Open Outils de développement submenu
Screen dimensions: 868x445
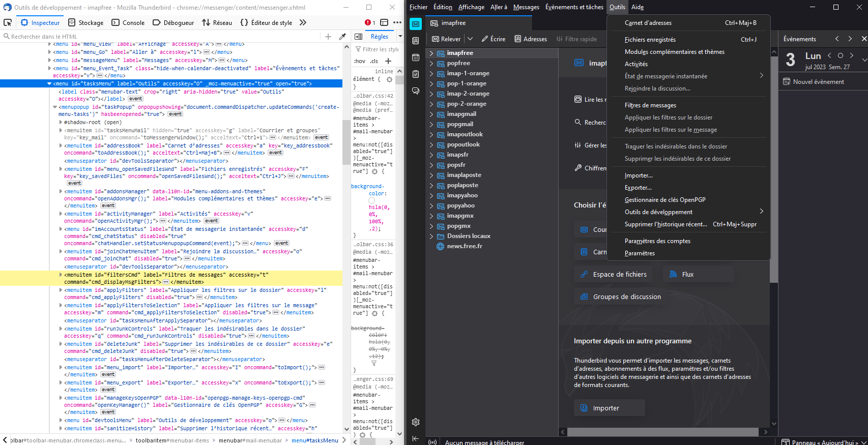pyautogui.click(x=688, y=212)
